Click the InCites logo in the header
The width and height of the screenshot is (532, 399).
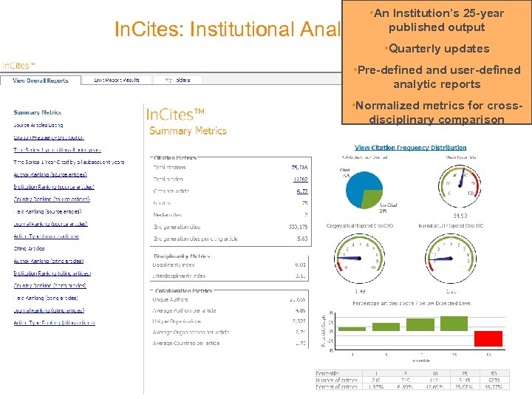tap(18, 66)
